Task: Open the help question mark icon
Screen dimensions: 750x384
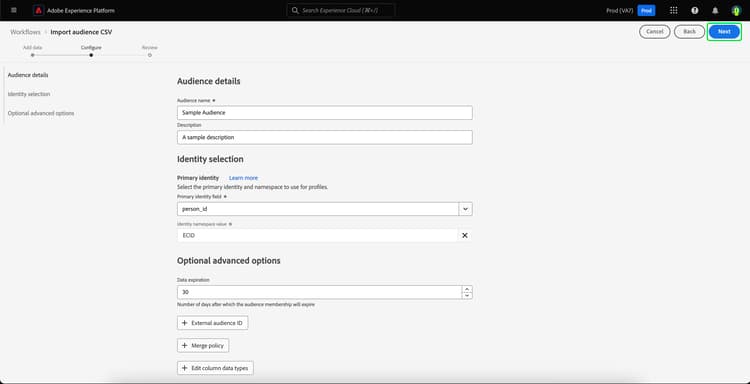Action: [x=695, y=11]
